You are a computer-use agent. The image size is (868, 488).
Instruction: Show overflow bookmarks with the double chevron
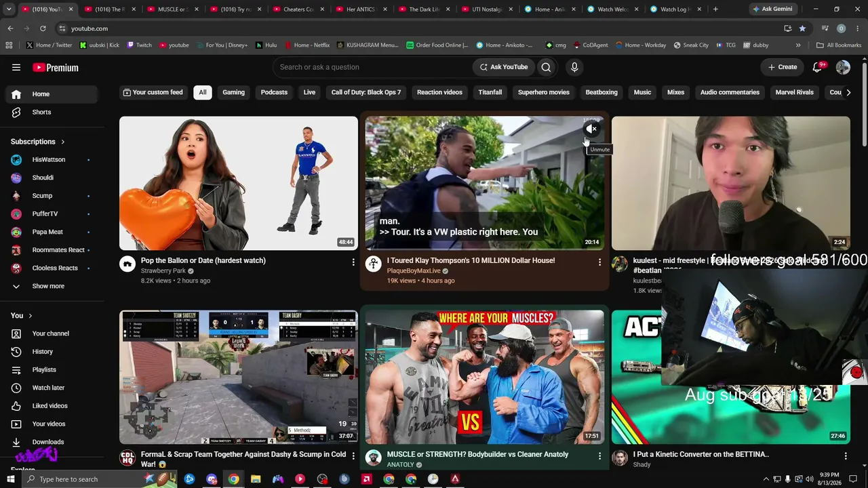point(798,45)
